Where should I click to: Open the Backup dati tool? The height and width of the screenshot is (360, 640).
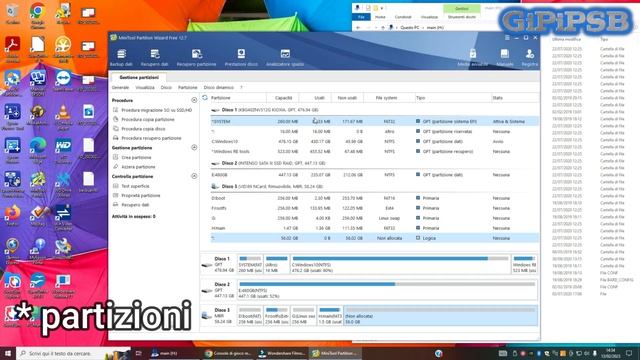pyautogui.click(x=121, y=58)
